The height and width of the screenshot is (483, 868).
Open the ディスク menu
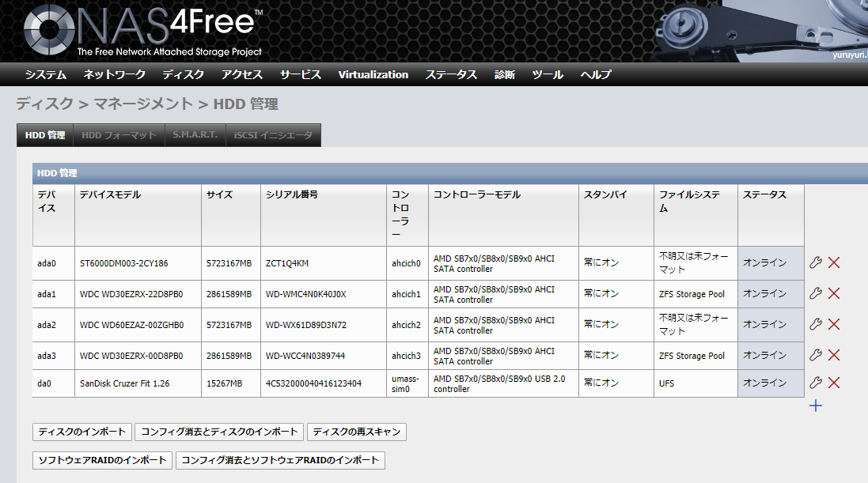pos(184,74)
